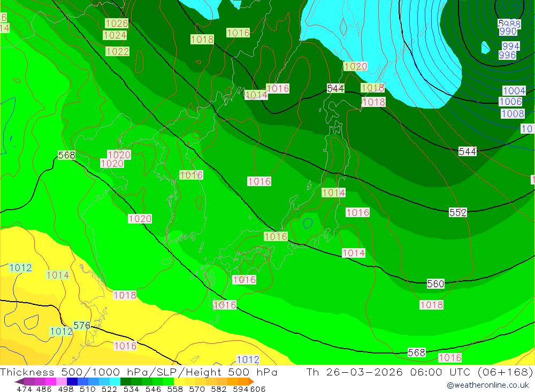
Task: Click the legend value 546
Action: tap(153, 389)
